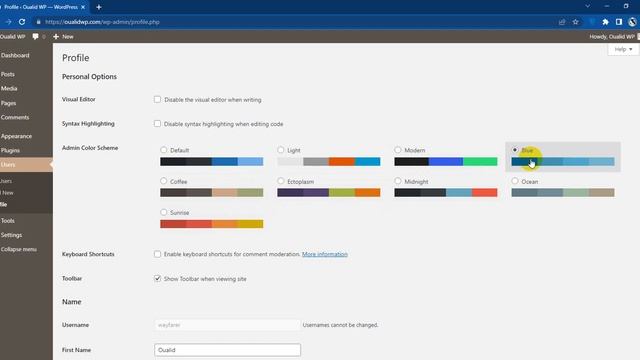Open the Oualid WP site link
The image size is (640, 360).
coord(13,36)
